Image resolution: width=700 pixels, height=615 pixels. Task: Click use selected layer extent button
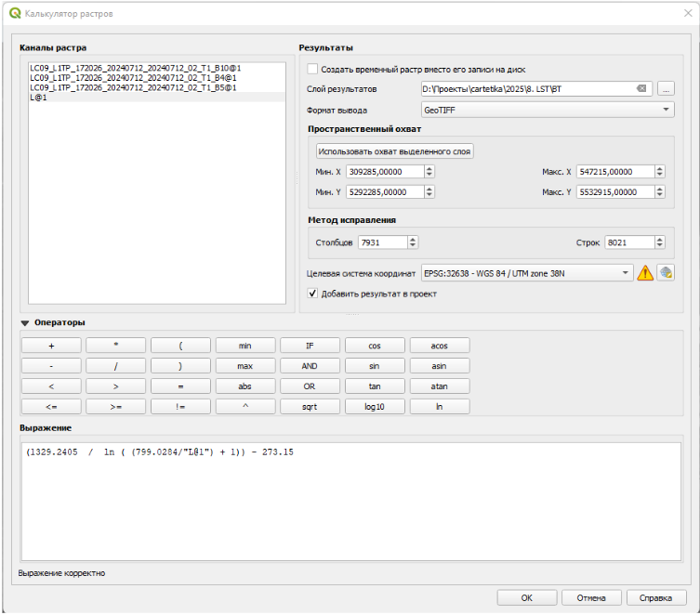click(395, 151)
